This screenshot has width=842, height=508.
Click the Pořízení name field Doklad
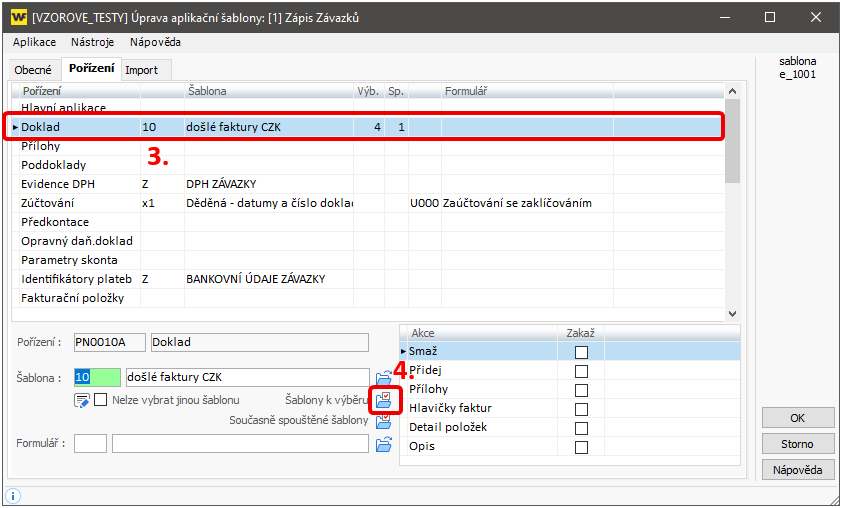click(260, 343)
